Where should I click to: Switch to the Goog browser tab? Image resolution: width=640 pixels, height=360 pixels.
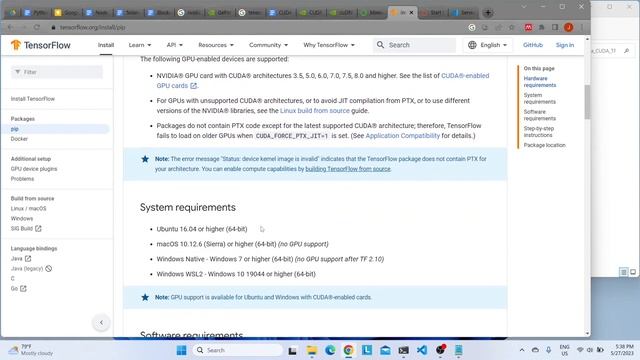[x=66, y=13]
